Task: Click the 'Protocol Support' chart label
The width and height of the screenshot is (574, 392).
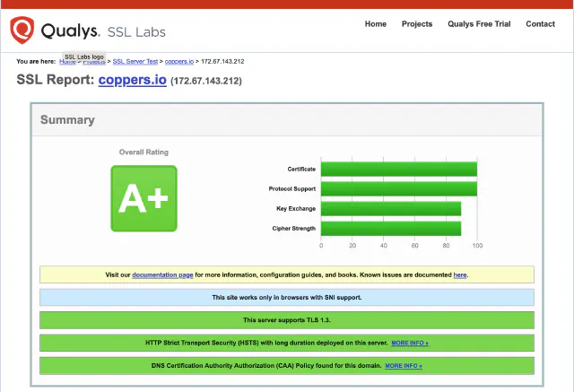Action: 291,189
